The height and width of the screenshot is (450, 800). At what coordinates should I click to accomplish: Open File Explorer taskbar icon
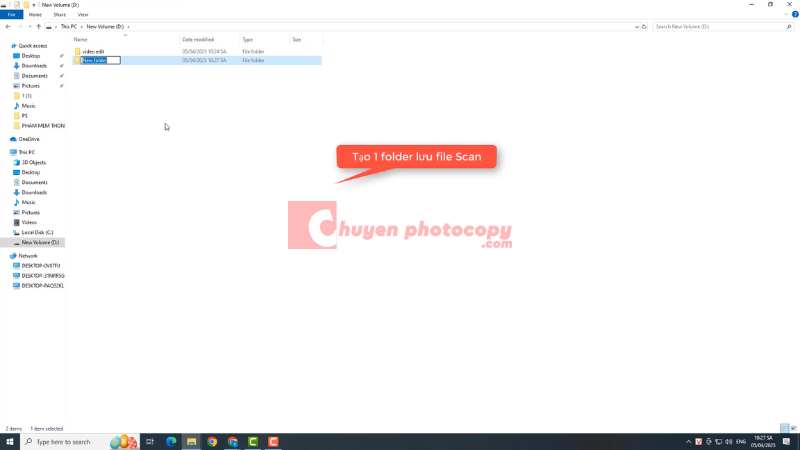pos(191,442)
